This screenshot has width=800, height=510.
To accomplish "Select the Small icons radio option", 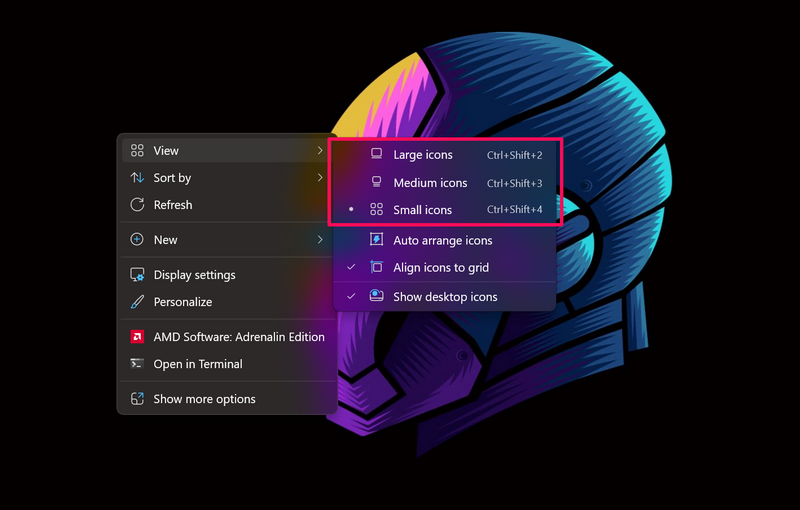I will click(351, 210).
